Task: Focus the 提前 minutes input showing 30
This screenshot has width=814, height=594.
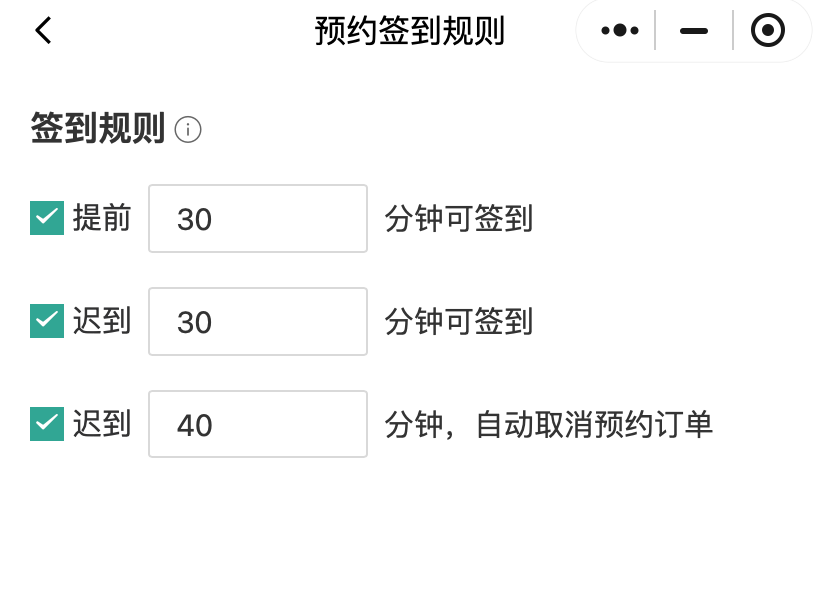Action: [258, 218]
